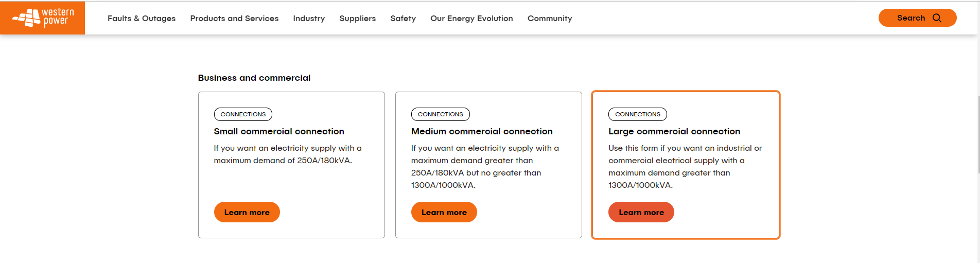Open the Our Energy Evolution menu
Screen dimensions: 980x263
[471, 19]
